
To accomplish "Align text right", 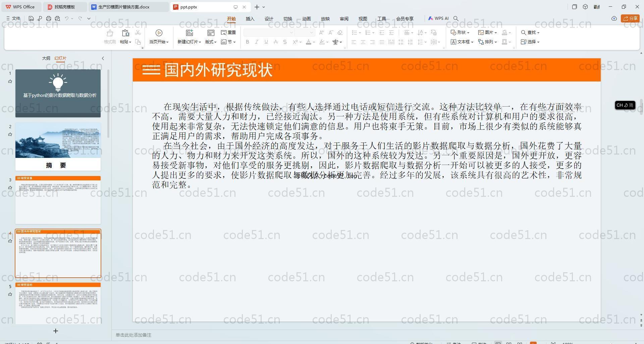I will (x=372, y=42).
